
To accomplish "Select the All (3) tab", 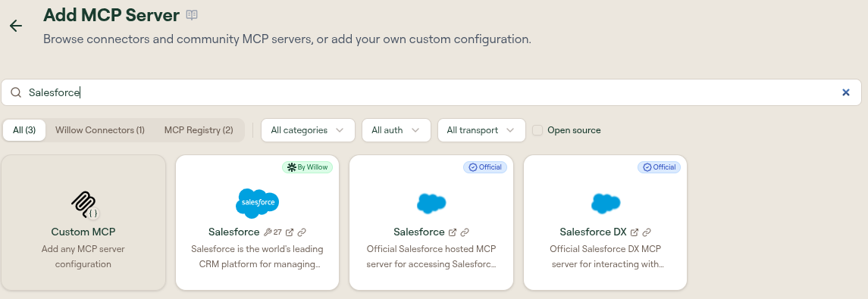I will point(24,130).
